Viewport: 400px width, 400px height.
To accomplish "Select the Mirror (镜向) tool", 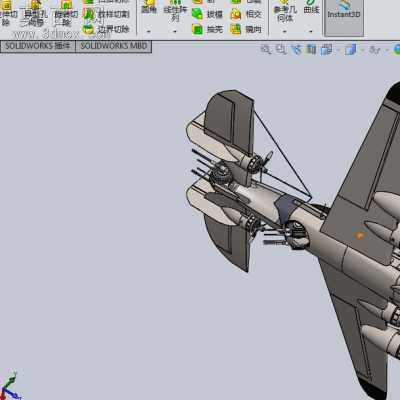I will pyautogui.click(x=246, y=29).
